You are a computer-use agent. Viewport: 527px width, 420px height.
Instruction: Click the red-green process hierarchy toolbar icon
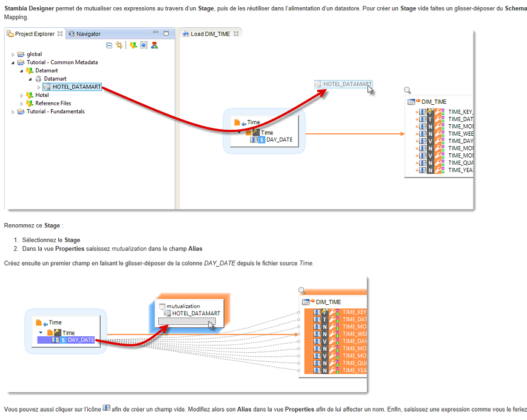pos(155,45)
